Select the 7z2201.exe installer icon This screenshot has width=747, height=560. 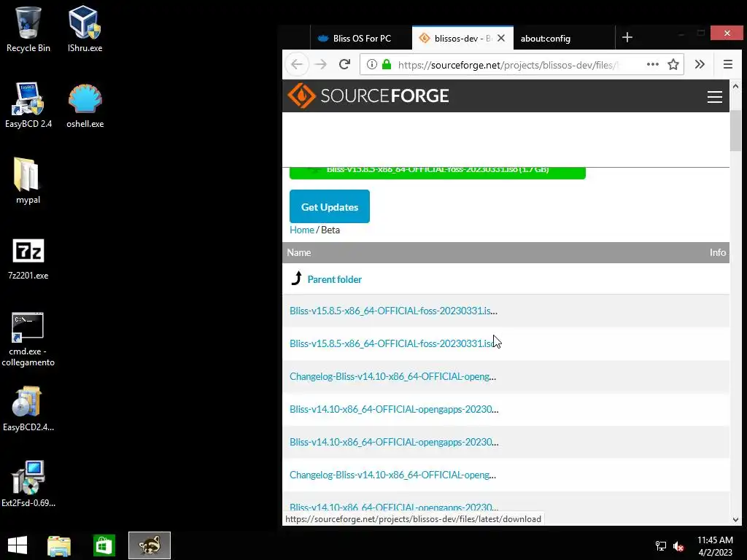click(28, 259)
